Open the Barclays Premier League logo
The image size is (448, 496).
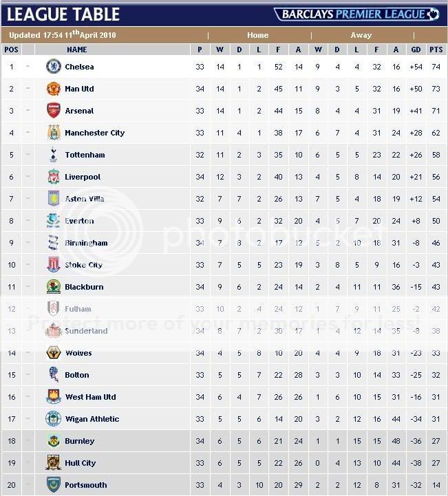(356, 14)
